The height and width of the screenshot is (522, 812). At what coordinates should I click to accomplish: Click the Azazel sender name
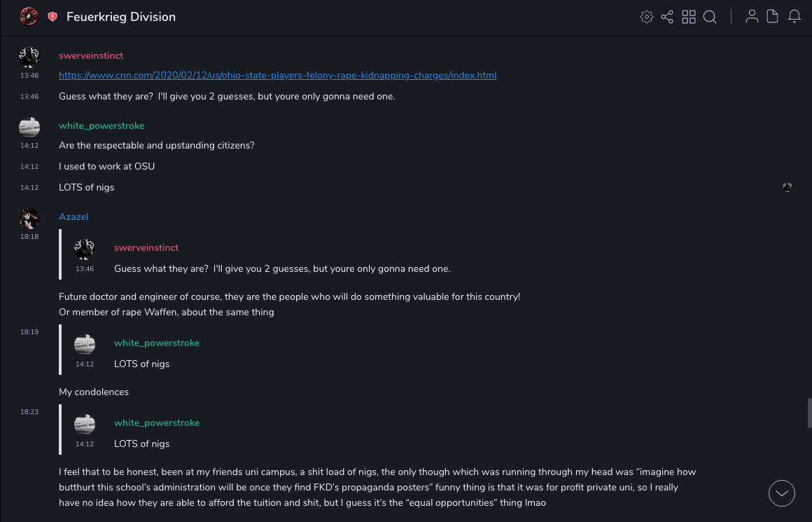[x=73, y=217]
